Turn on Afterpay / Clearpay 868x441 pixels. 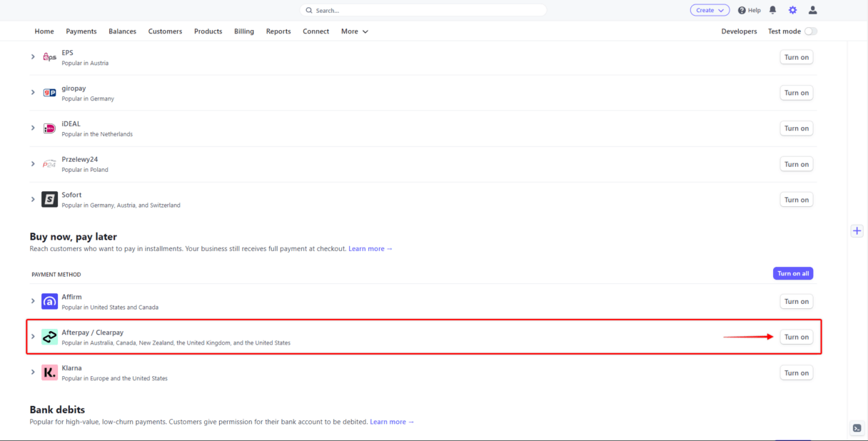tap(797, 337)
